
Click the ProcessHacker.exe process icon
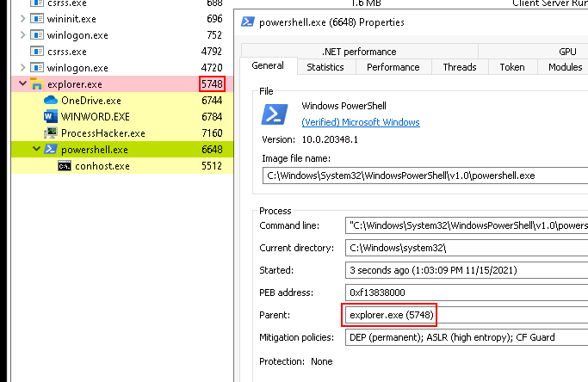pyautogui.click(x=50, y=133)
